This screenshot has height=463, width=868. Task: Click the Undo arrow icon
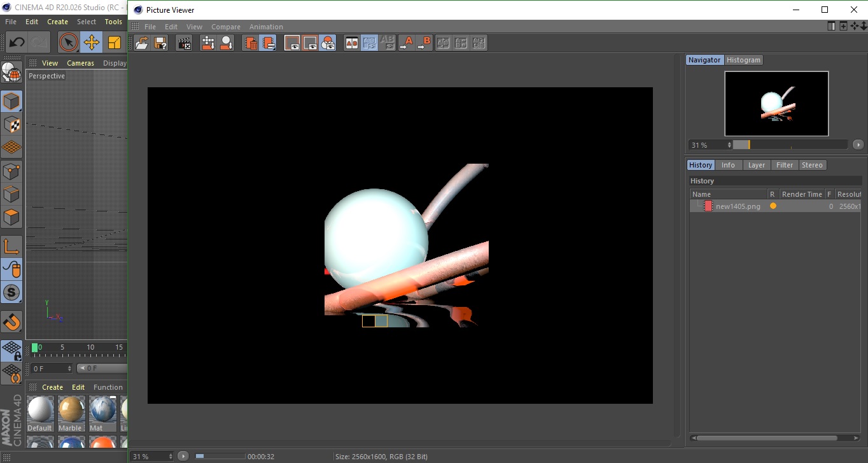coord(17,43)
